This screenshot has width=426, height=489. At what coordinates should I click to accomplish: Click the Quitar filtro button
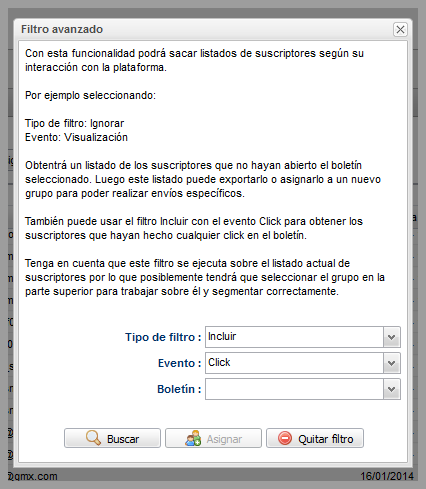[315, 438]
